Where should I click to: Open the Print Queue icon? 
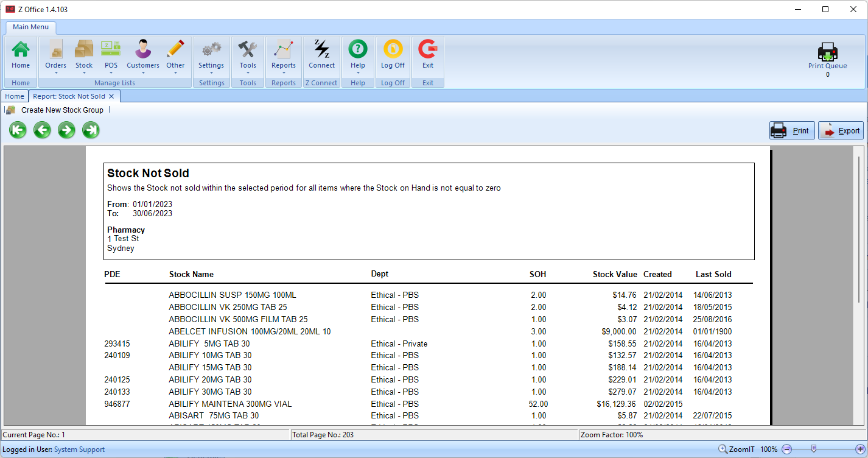pos(827,52)
